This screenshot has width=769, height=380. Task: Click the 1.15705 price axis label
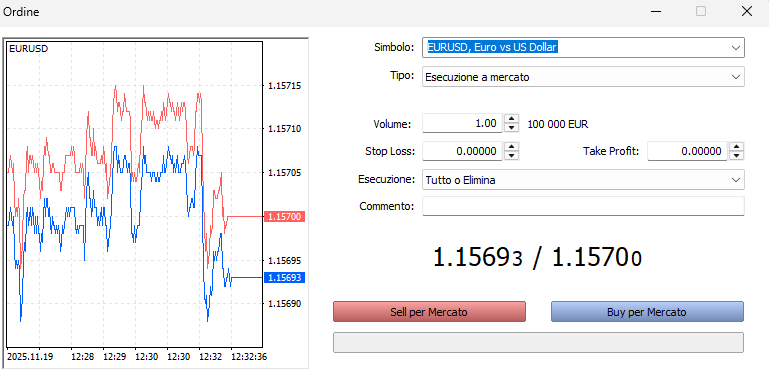click(x=284, y=173)
